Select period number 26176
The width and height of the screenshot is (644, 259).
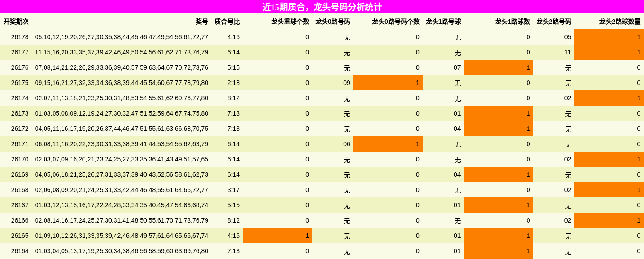(x=20, y=67)
